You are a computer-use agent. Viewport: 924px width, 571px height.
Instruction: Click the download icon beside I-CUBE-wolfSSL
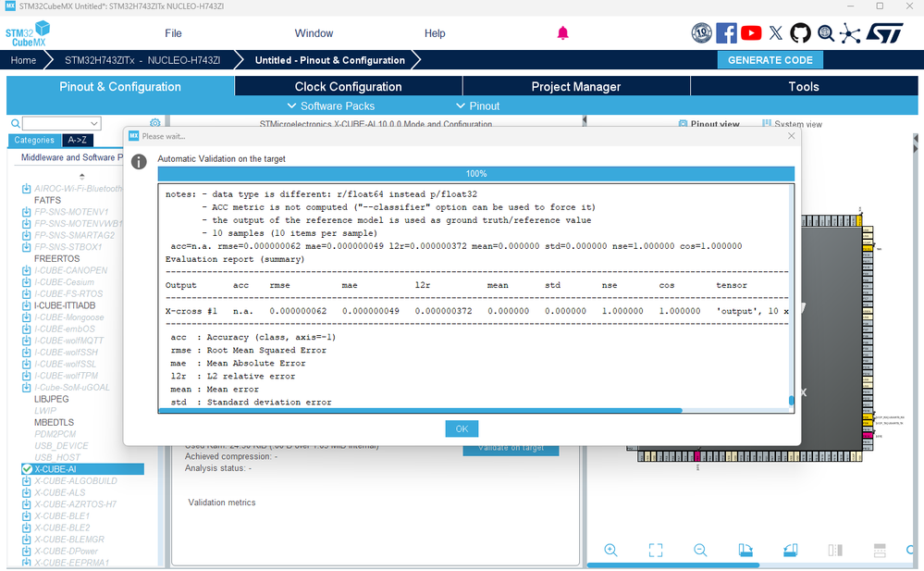point(27,364)
